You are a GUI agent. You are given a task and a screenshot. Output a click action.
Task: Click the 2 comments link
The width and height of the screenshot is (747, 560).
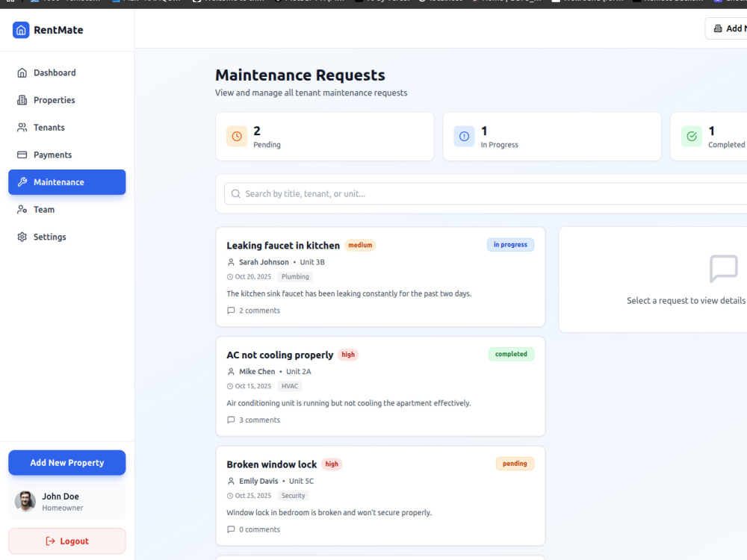tap(259, 311)
